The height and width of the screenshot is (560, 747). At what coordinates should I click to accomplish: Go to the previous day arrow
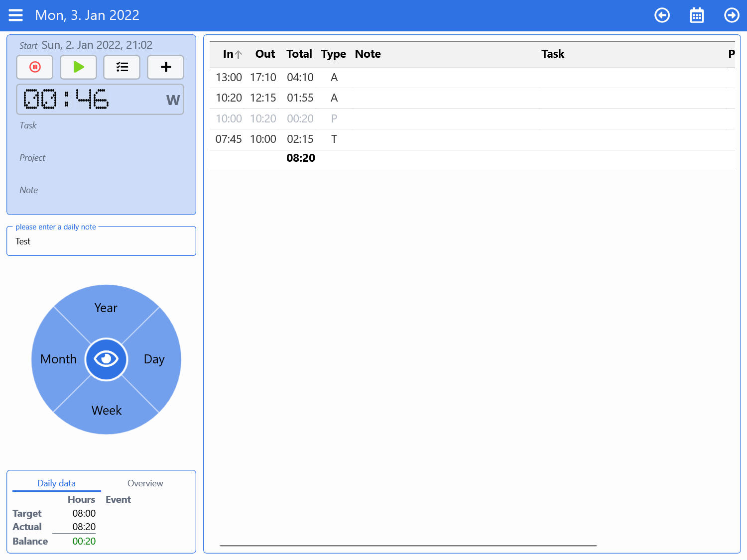click(662, 15)
